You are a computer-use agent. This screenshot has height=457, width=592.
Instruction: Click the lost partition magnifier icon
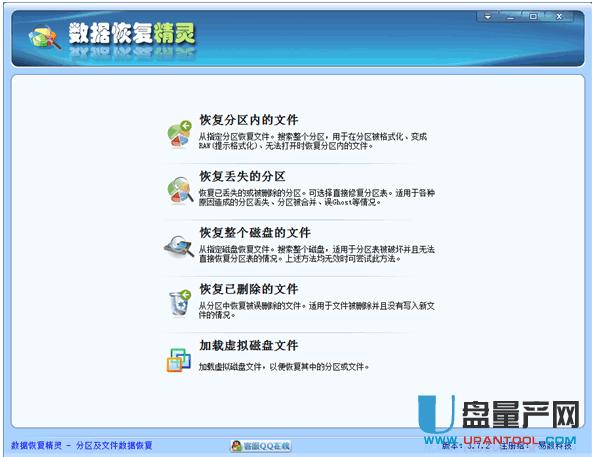(180, 191)
